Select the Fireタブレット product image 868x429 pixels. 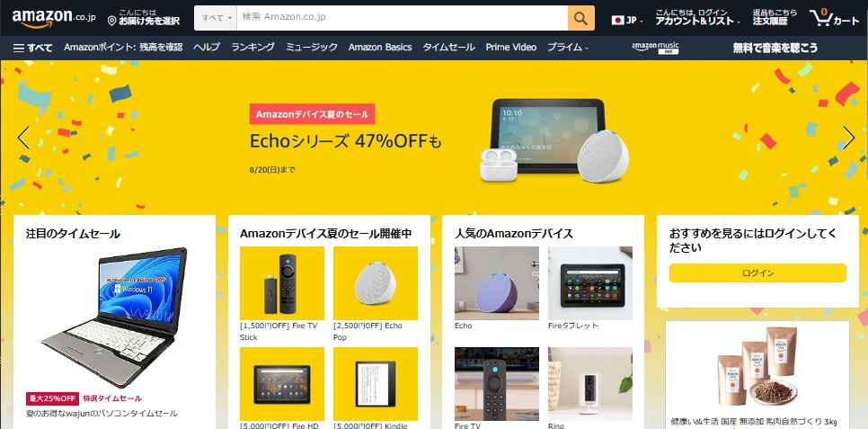tap(590, 283)
